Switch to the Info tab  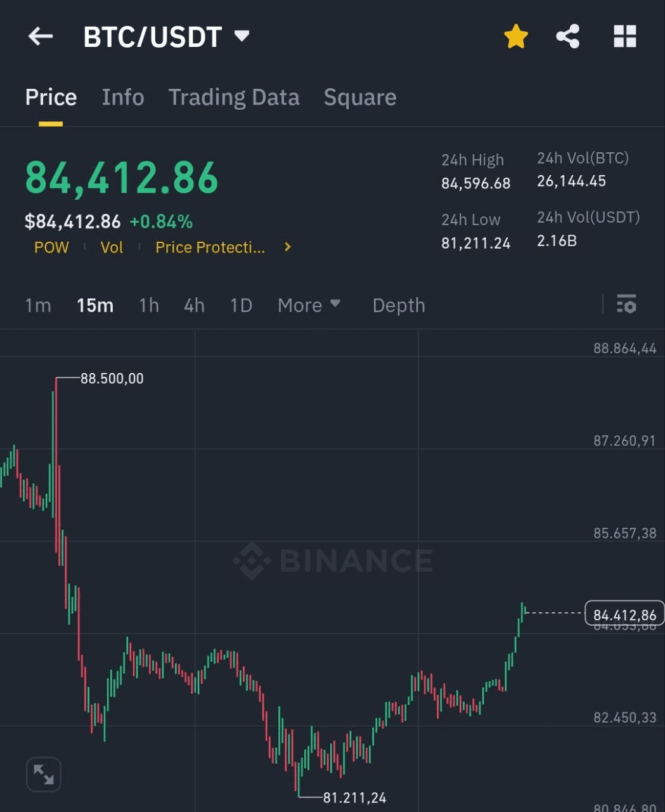click(123, 98)
